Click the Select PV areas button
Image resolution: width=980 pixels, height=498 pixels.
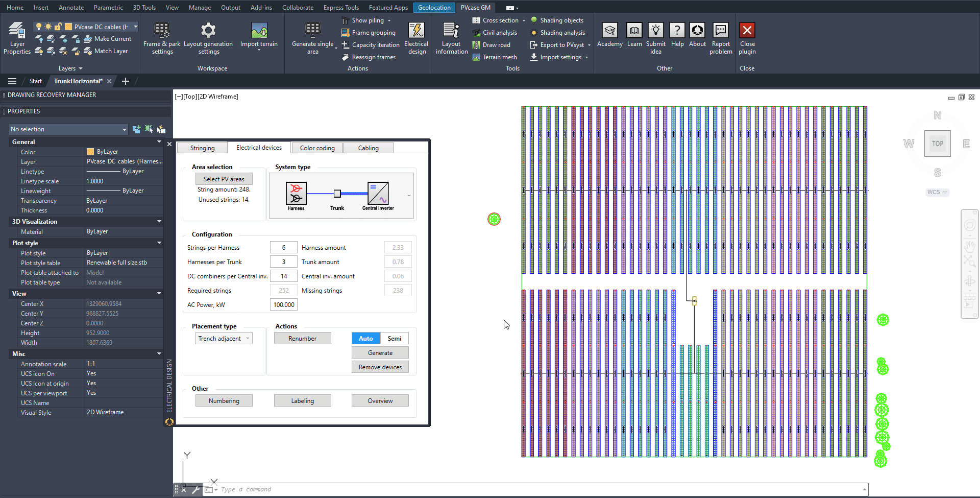[224, 179]
